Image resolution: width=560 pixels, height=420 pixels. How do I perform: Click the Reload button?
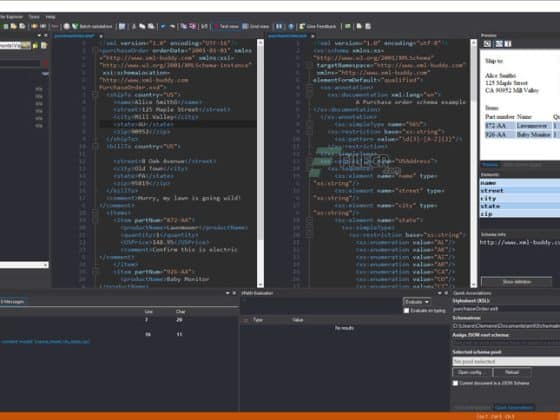coord(512,372)
